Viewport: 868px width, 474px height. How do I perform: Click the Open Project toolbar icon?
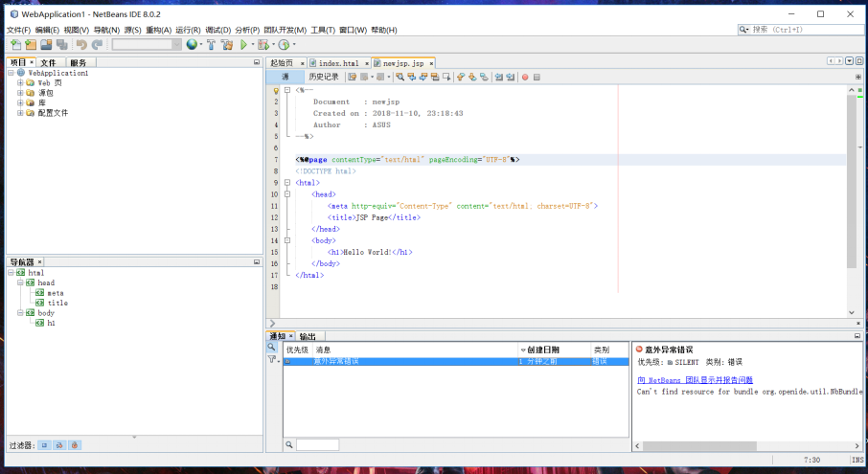click(x=47, y=45)
